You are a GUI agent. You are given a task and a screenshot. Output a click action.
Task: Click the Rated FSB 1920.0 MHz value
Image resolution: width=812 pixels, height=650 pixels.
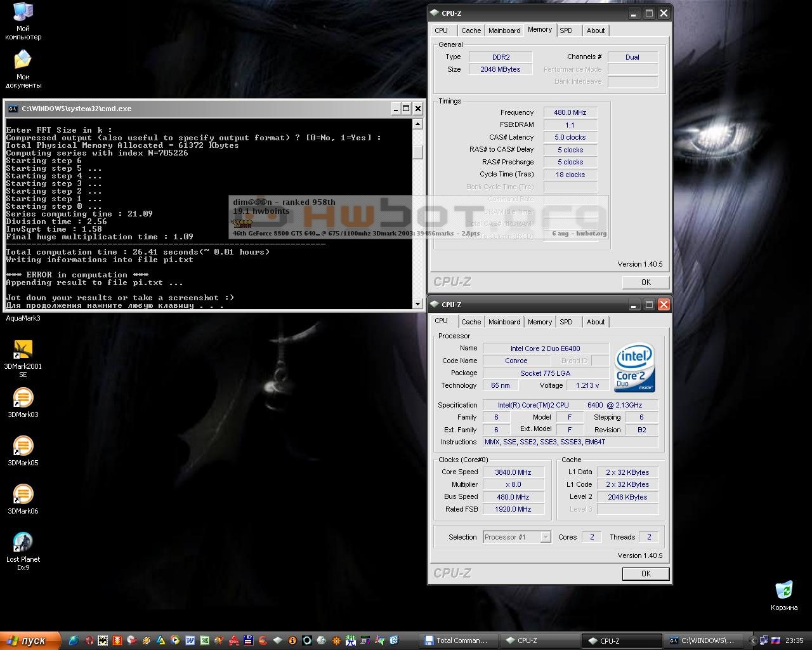[x=513, y=509]
